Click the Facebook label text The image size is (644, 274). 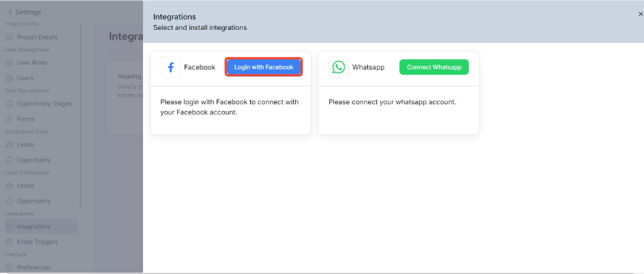[199, 67]
